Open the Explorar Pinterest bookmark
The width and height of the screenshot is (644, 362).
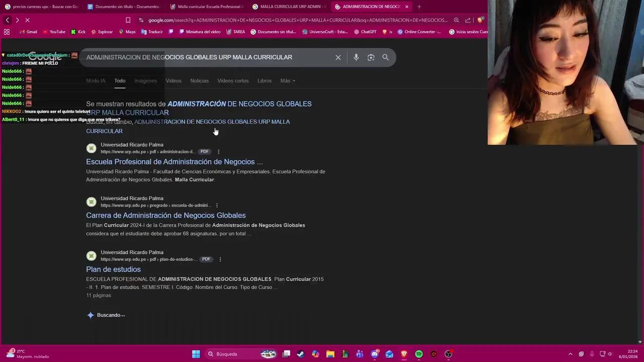(102, 32)
